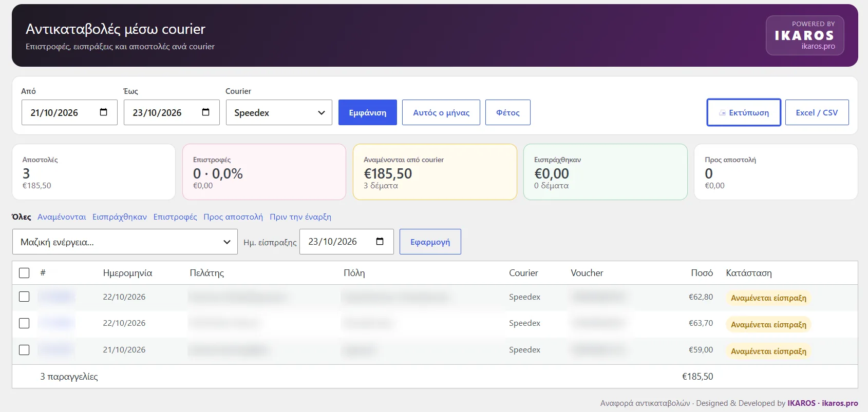
Task: Open the IKAROS powered-by badge
Action: 805,35
